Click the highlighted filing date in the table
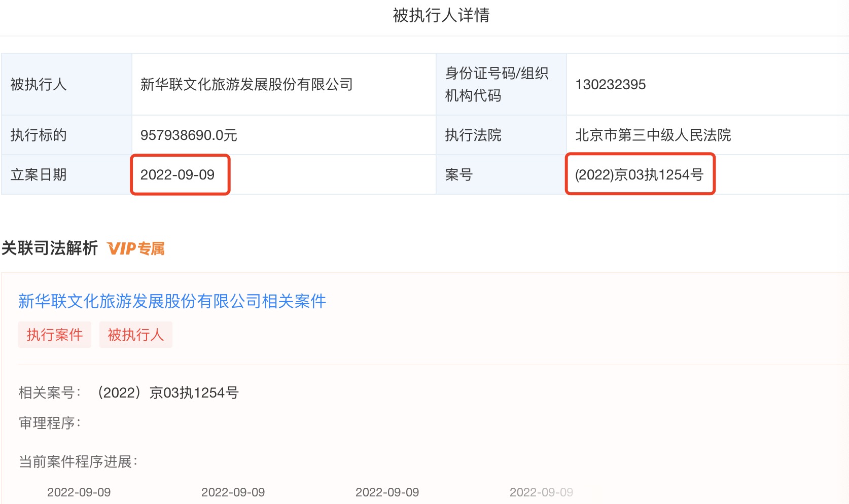Screen dimensions: 849x504 click(x=178, y=175)
